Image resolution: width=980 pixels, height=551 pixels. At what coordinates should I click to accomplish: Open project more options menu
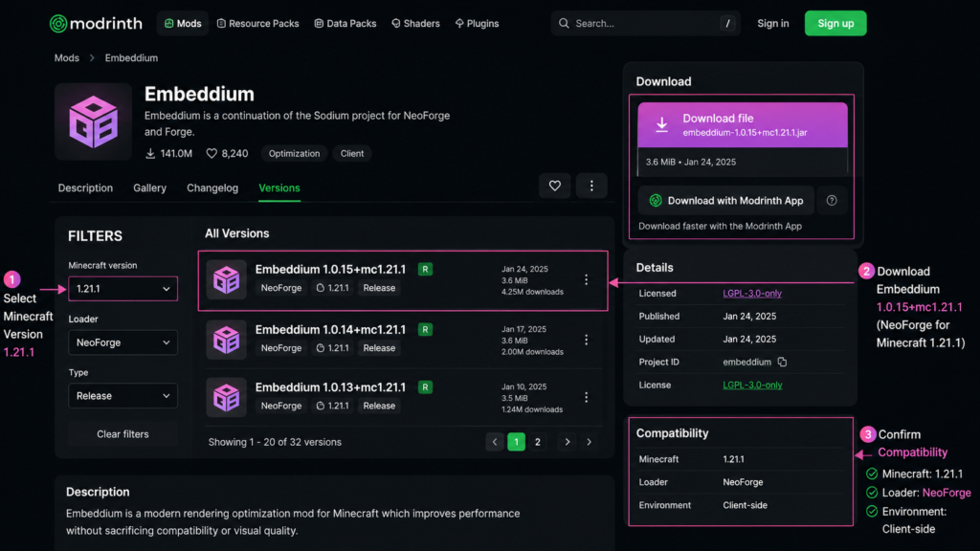[x=591, y=186]
